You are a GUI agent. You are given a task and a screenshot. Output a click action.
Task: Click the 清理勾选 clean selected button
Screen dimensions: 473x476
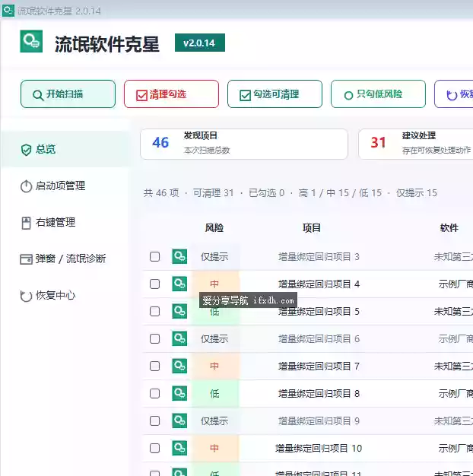[x=171, y=94]
